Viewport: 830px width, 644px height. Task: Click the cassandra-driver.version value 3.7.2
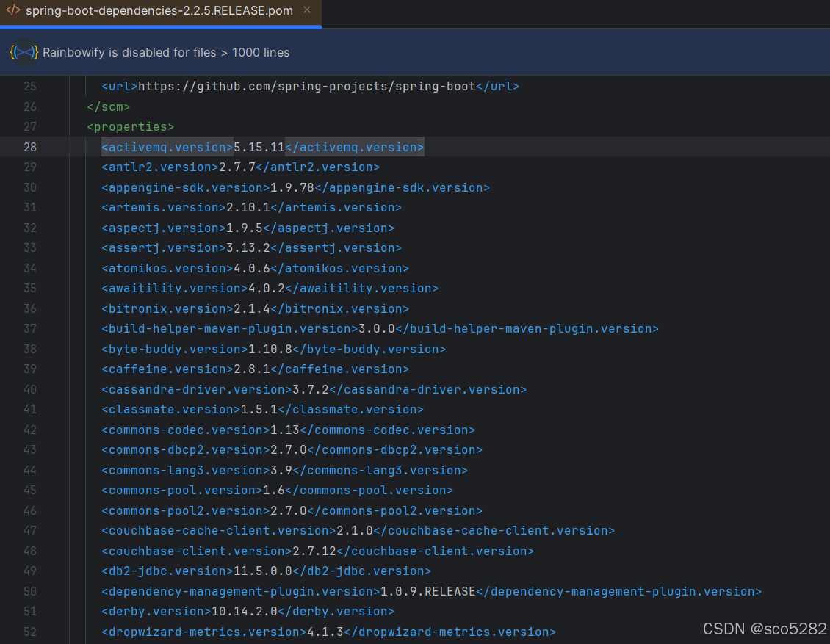[x=311, y=389]
